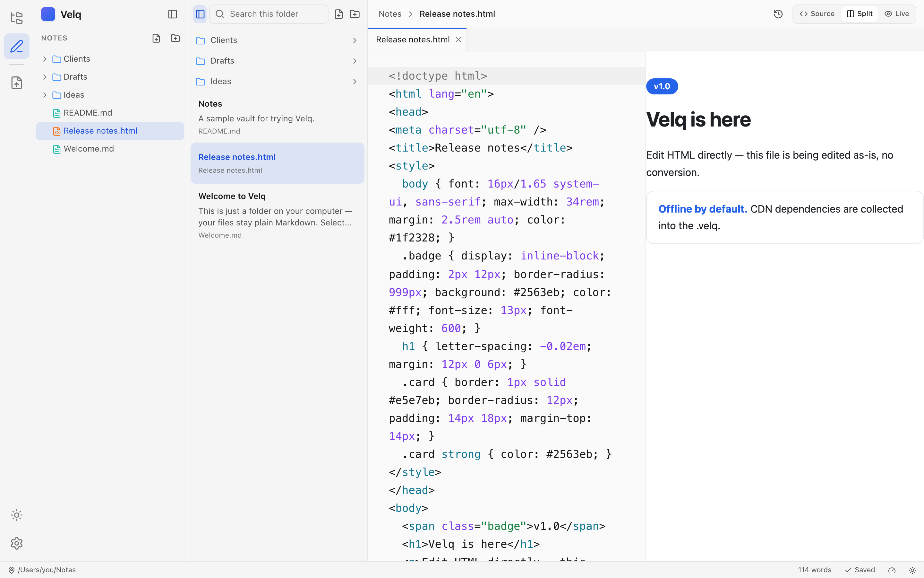This screenshot has height=578, width=924.
Task: Click the doctype html code line
Action: [506, 76]
